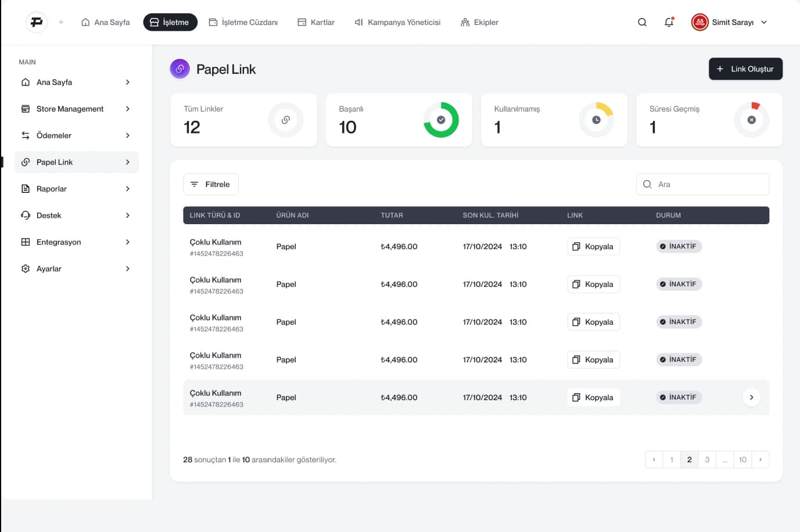Open details arrow on highlighted row
Image resolution: width=800 pixels, height=532 pixels.
tap(751, 397)
